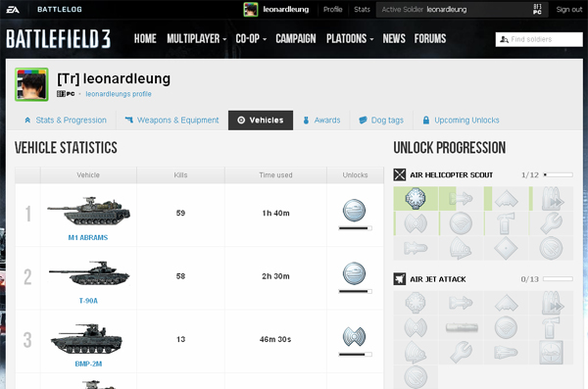The width and height of the screenshot is (588, 389).
Task: Click the M1 Abrams tank image
Action: [88, 211]
